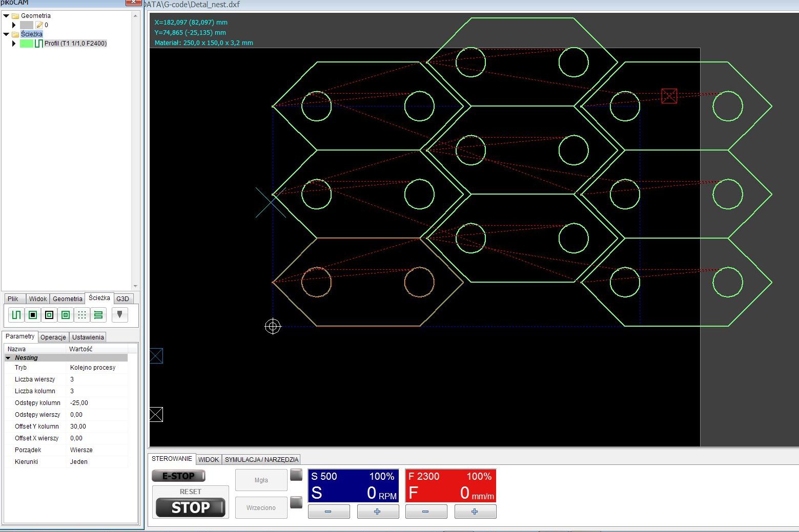Click the red feed rate F display
Image resolution: width=799 pixels, height=532 pixels.
coord(450,485)
